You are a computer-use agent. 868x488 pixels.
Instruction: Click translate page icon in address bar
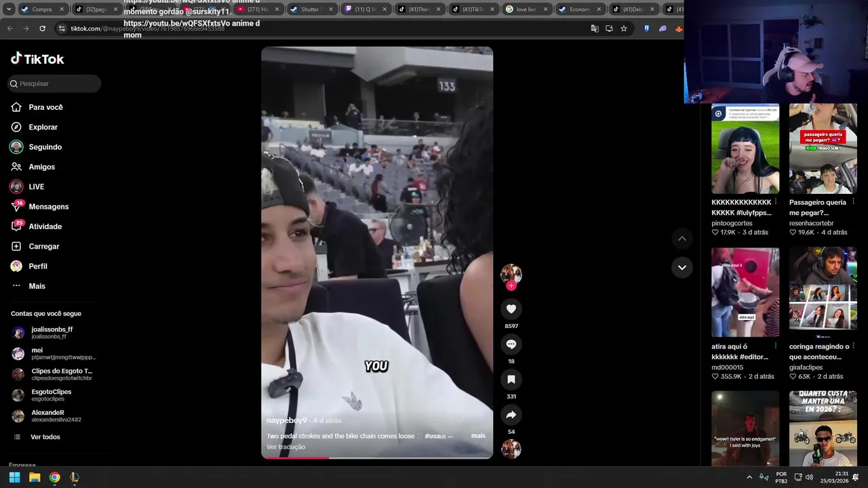click(x=595, y=28)
